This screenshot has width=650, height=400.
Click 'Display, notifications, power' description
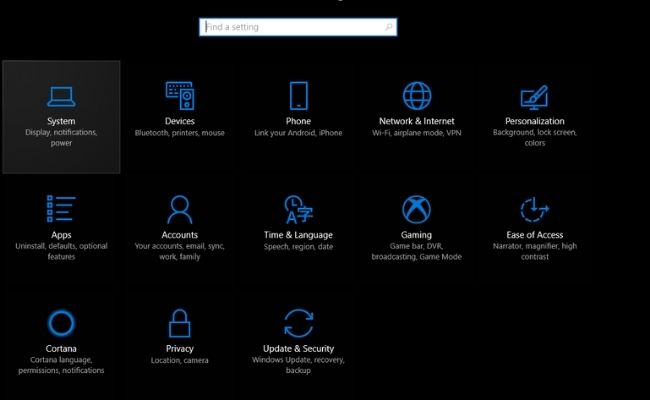pos(61,138)
